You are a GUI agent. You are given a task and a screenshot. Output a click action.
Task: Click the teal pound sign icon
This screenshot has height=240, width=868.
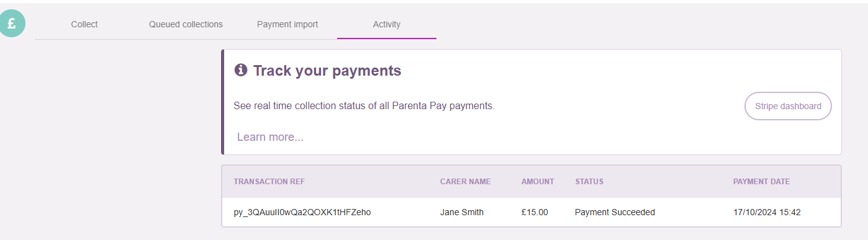[x=11, y=23]
